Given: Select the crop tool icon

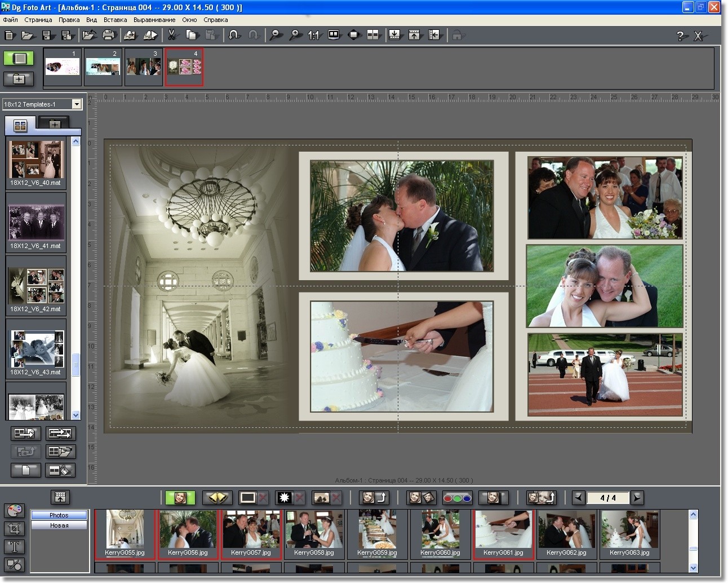Looking at the screenshot, I should (14, 528).
